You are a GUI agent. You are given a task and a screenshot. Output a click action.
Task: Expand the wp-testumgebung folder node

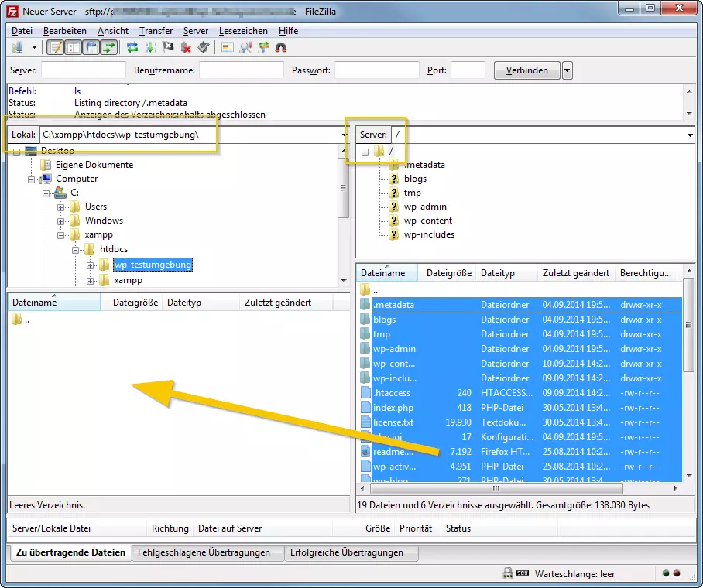(90, 265)
